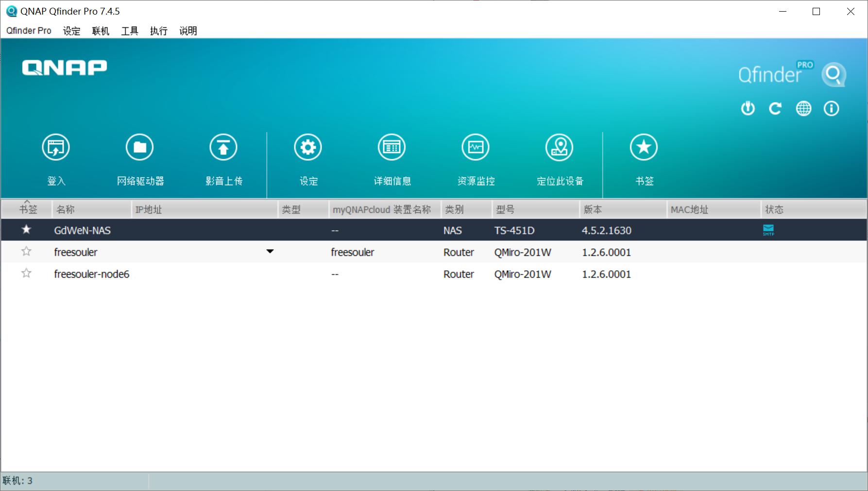Open the 联机 menu

click(101, 31)
